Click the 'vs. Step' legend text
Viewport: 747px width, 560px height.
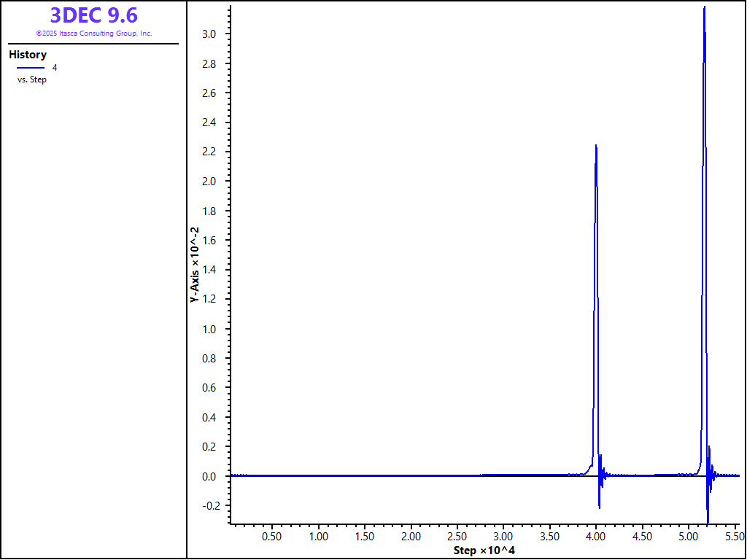pyautogui.click(x=32, y=79)
